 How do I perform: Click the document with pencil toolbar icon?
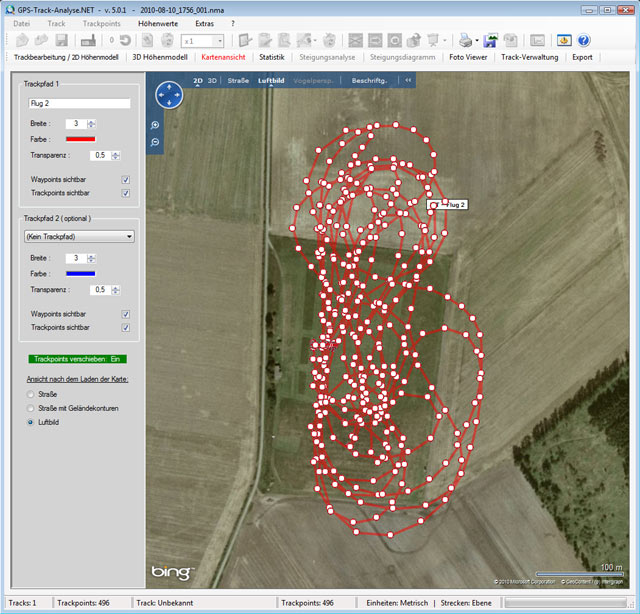pyautogui.click(x=265, y=40)
